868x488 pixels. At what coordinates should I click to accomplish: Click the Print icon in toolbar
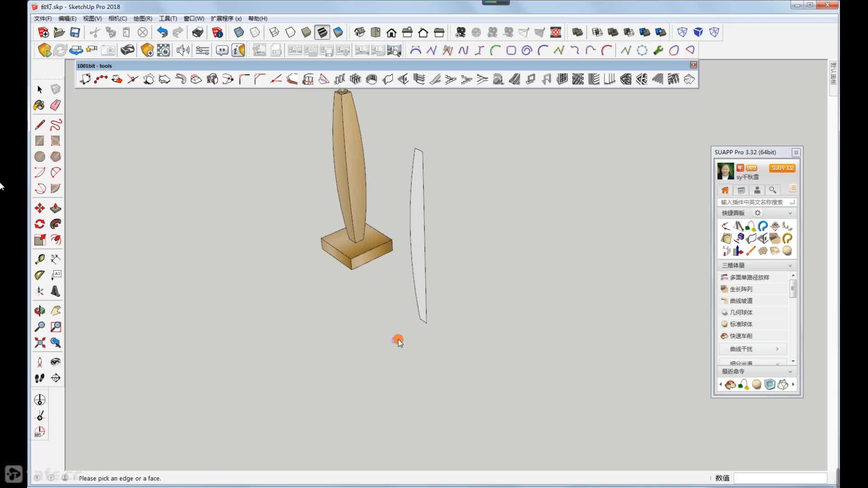coord(198,32)
